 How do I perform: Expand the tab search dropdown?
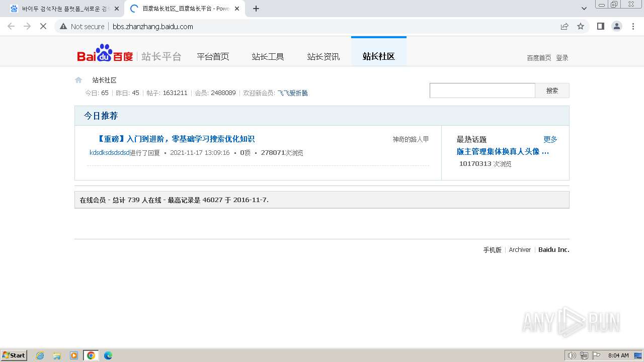[584, 9]
